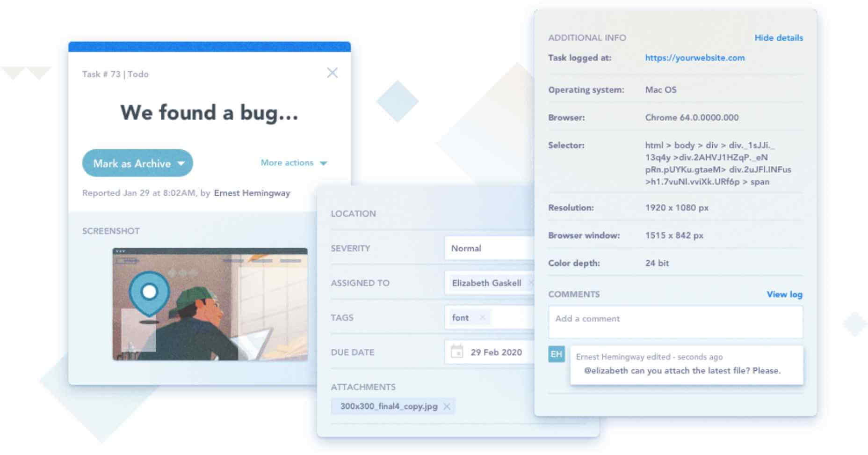This screenshot has height=455, width=868.
Task: Click reporter name Ernest Hemingway
Action: [x=252, y=193]
